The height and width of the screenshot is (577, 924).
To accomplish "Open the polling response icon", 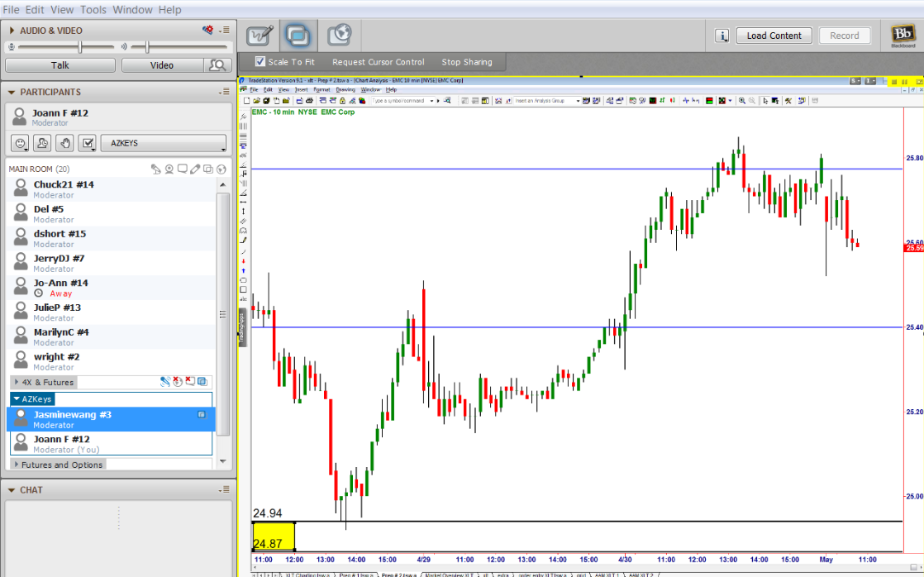I will click(x=88, y=143).
